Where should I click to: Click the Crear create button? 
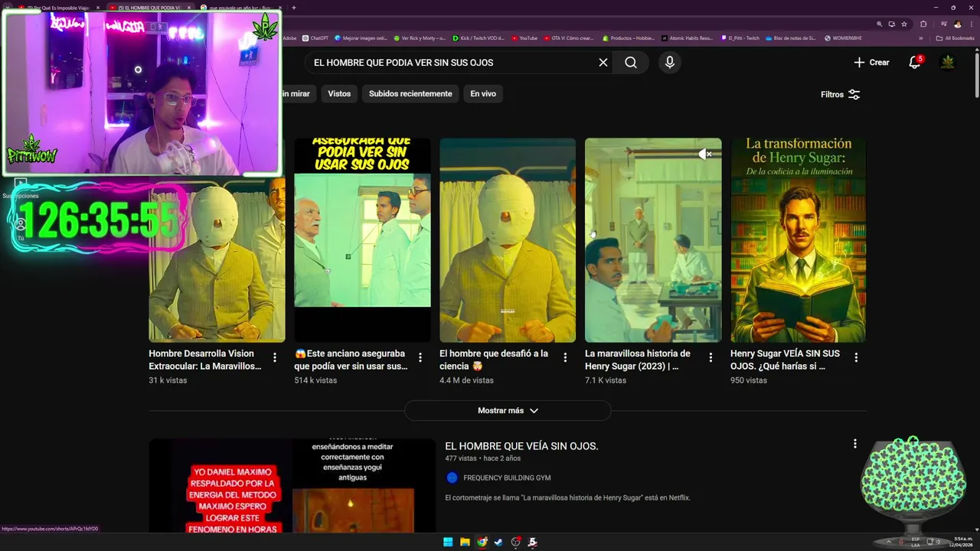[871, 63]
